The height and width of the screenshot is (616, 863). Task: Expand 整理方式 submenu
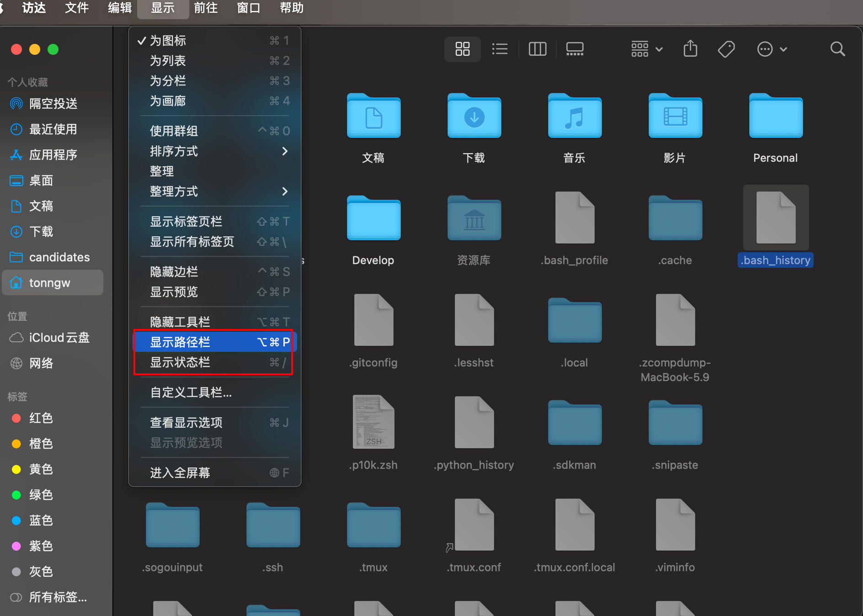(x=215, y=191)
